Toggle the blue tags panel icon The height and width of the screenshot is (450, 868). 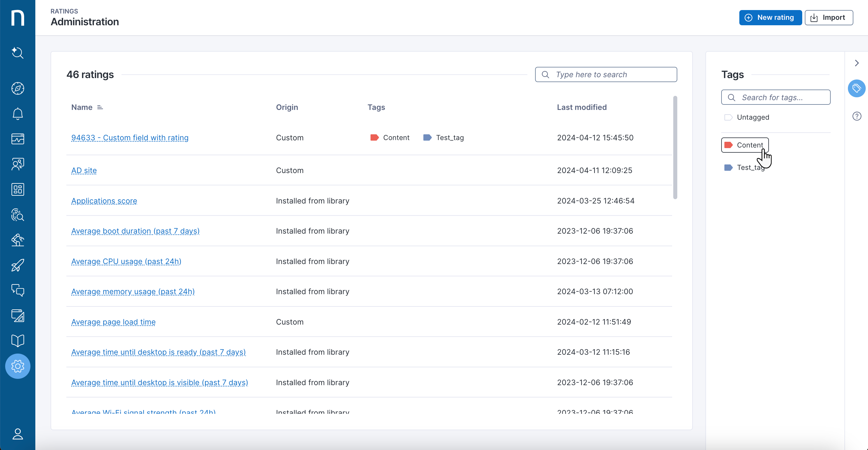tap(857, 88)
